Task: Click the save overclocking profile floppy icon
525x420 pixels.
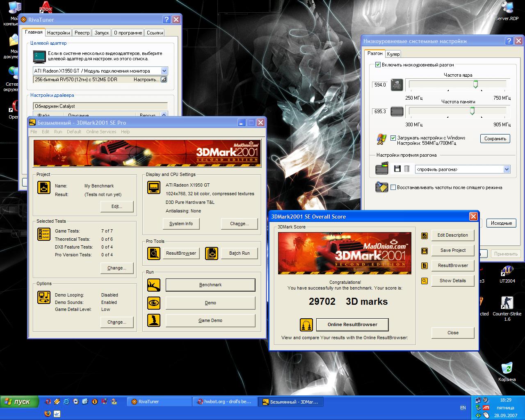Action: [397, 169]
